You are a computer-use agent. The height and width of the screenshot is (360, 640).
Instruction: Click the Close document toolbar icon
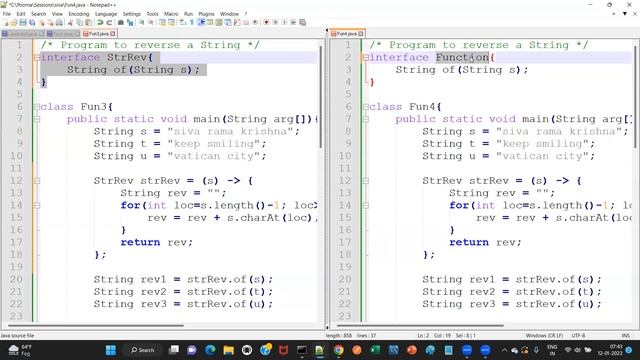pyautogui.click(x=42, y=22)
